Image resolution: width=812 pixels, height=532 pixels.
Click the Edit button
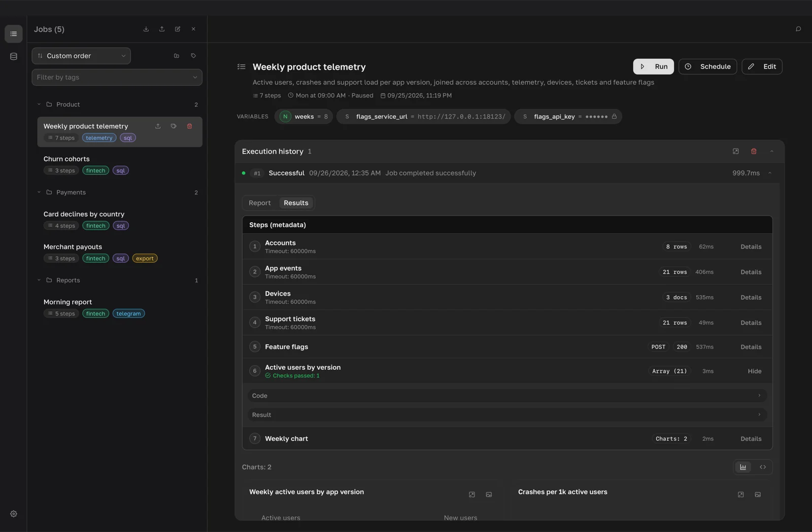(762, 66)
